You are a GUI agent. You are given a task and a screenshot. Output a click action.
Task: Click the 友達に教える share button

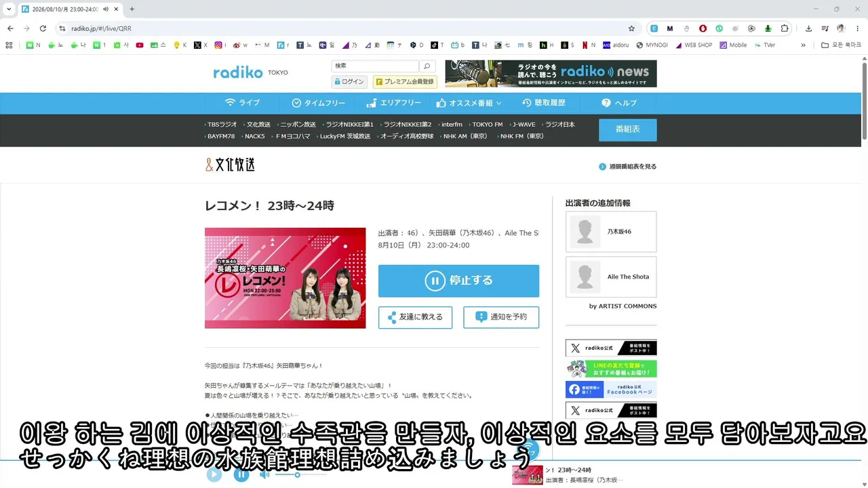(x=415, y=317)
